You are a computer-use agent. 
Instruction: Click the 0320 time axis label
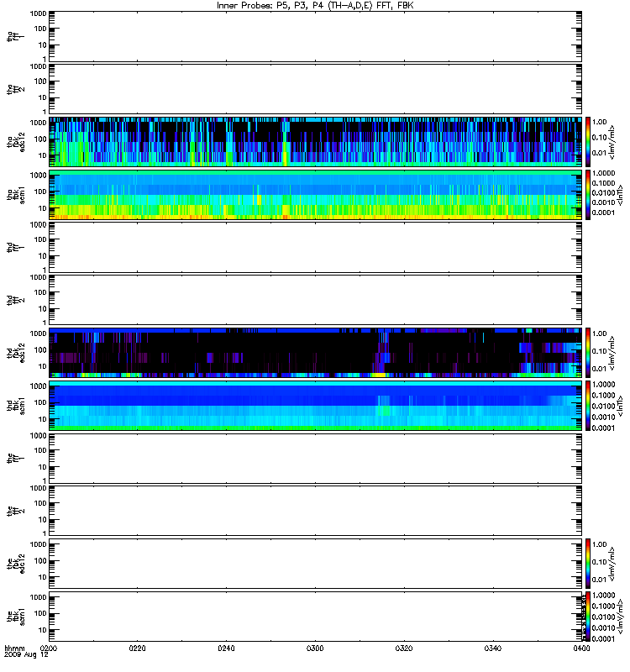tap(404, 648)
